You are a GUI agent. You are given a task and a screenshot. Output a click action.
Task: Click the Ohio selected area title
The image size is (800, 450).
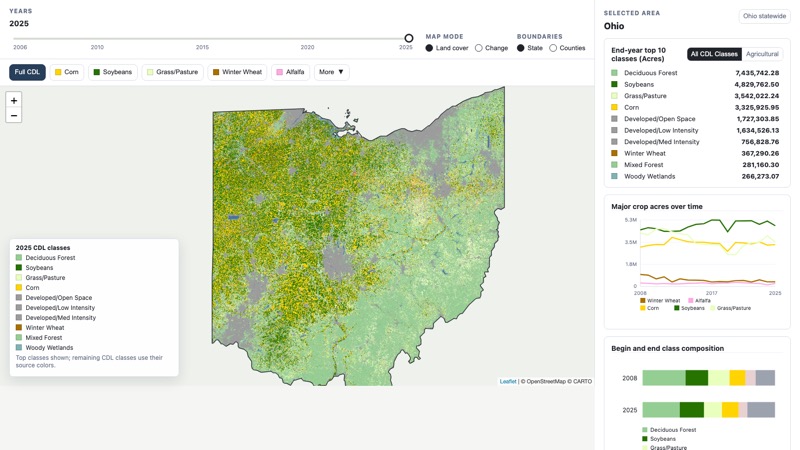(614, 26)
